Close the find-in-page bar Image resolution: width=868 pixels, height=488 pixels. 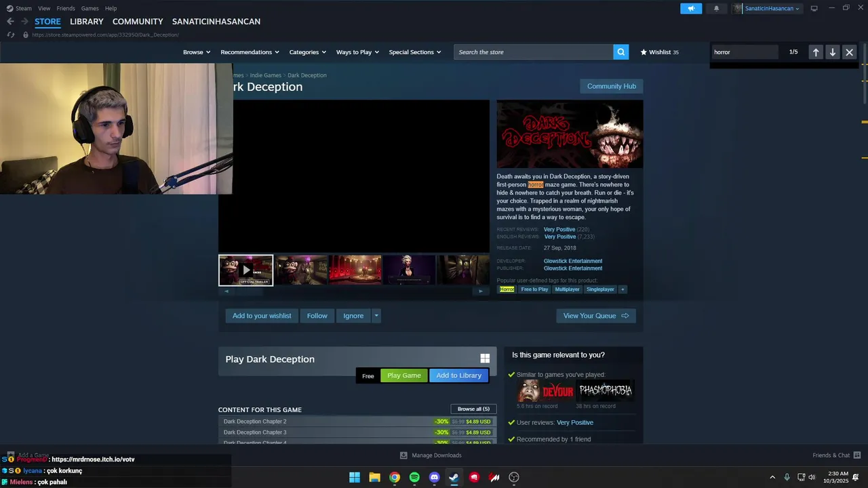click(x=849, y=52)
